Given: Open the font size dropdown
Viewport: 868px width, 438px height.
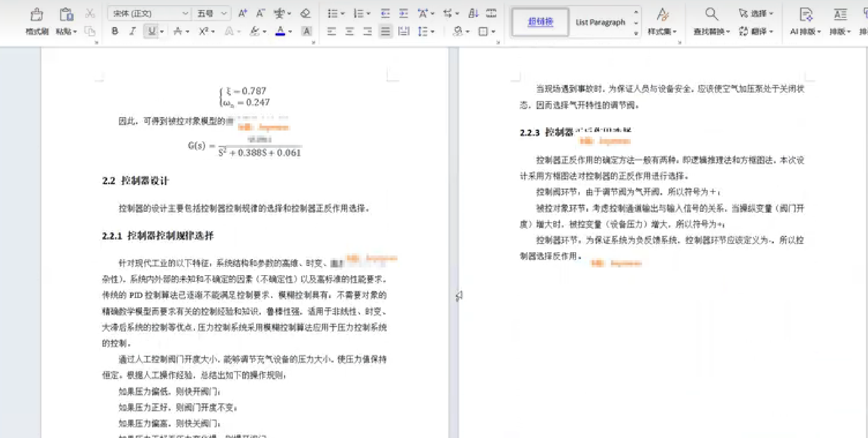Looking at the screenshot, I should click(x=224, y=13).
